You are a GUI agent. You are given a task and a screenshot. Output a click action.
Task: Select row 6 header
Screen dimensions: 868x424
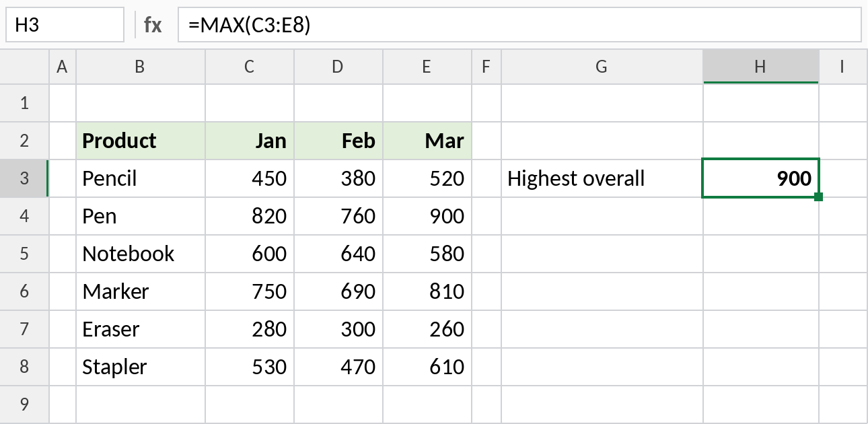pos(24,291)
